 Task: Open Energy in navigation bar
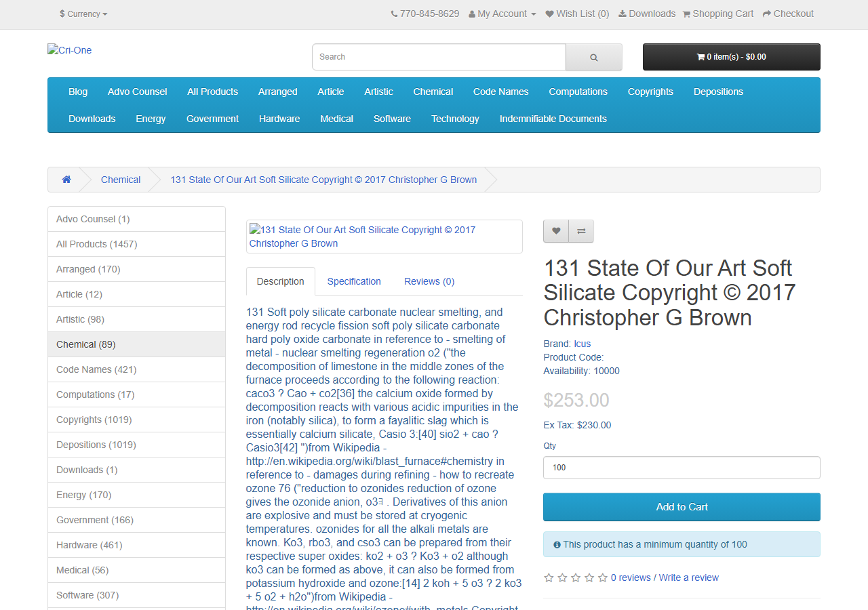[x=151, y=119]
